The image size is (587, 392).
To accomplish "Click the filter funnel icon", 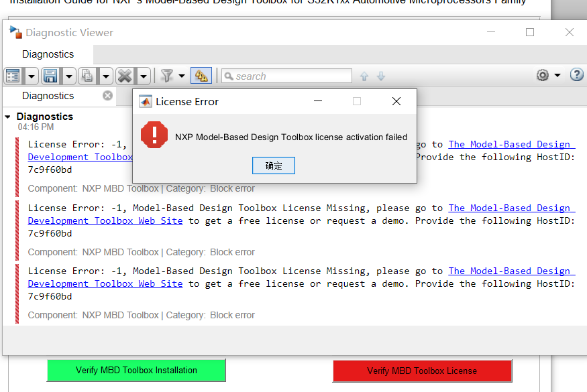I will (x=167, y=76).
